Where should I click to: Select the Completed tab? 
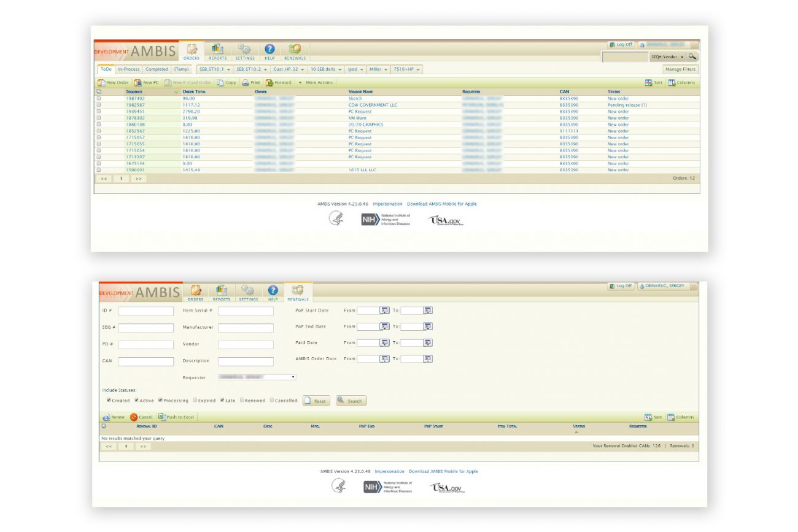pos(157,69)
